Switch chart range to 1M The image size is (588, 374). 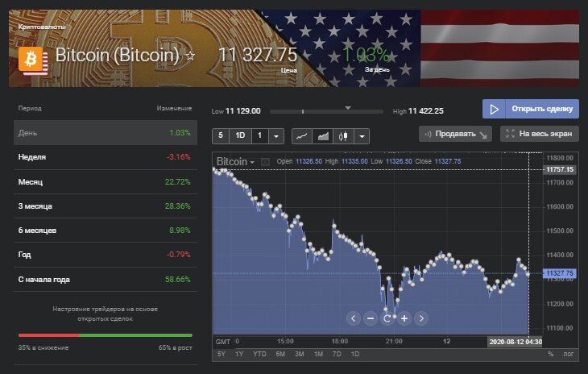coord(319,354)
